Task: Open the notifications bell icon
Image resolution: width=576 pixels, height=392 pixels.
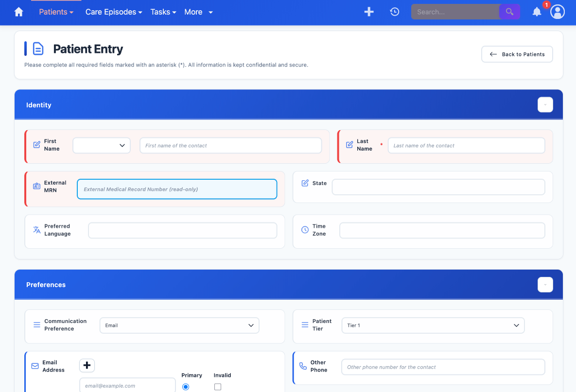Action: pyautogui.click(x=537, y=12)
